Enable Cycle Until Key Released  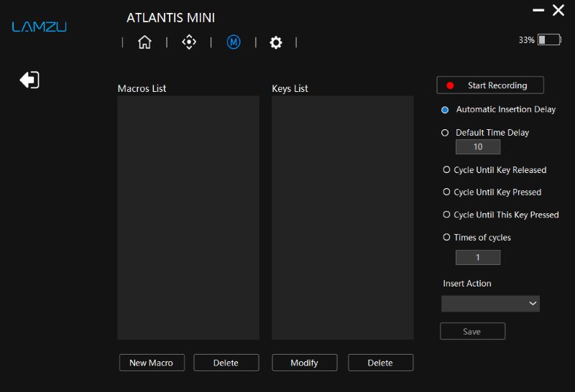(446, 169)
